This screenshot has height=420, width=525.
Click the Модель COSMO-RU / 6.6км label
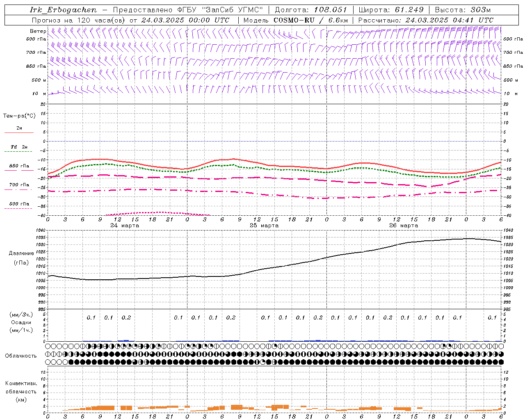click(x=295, y=20)
